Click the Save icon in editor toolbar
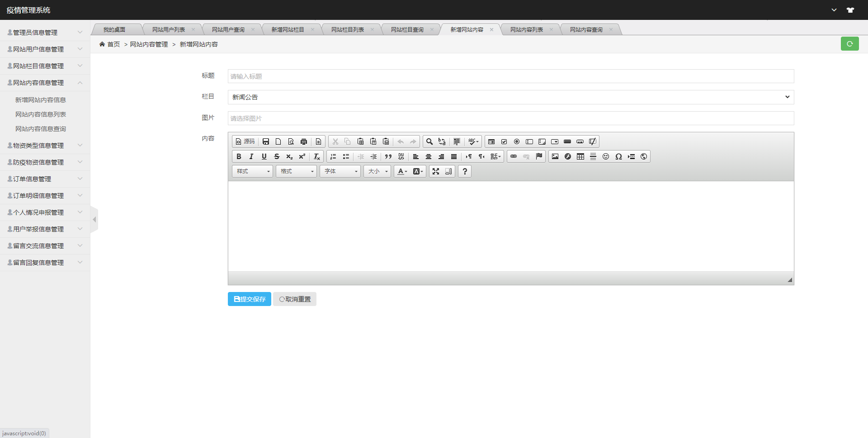This screenshot has width=868, height=438. pos(266,141)
